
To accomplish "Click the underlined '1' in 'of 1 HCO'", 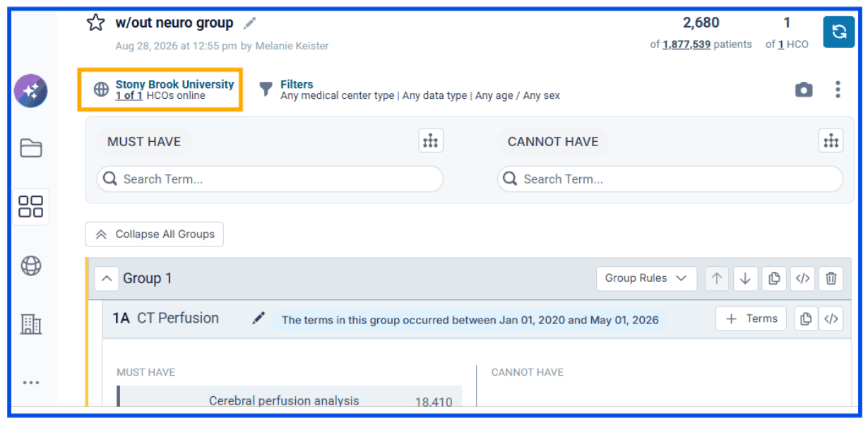I will (x=781, y=44).
